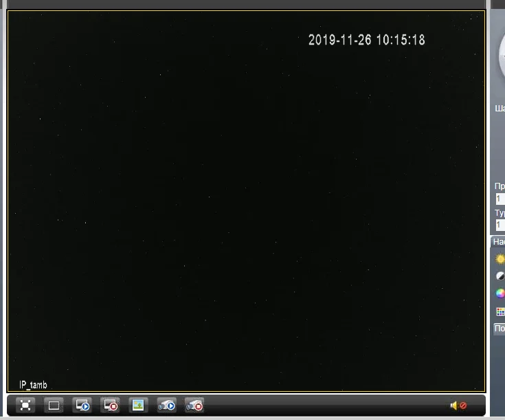Click the contrast half-circle icon
505x420 pixels.
coord(500,276)
